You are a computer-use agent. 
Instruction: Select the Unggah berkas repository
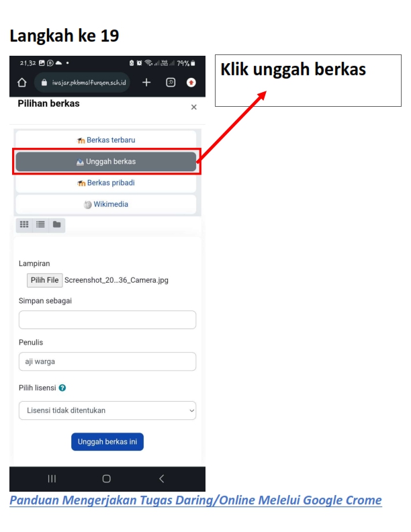[106, 161]
